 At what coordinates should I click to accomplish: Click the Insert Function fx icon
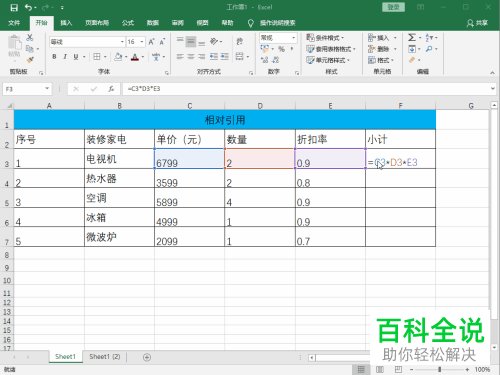click(111, 89)
